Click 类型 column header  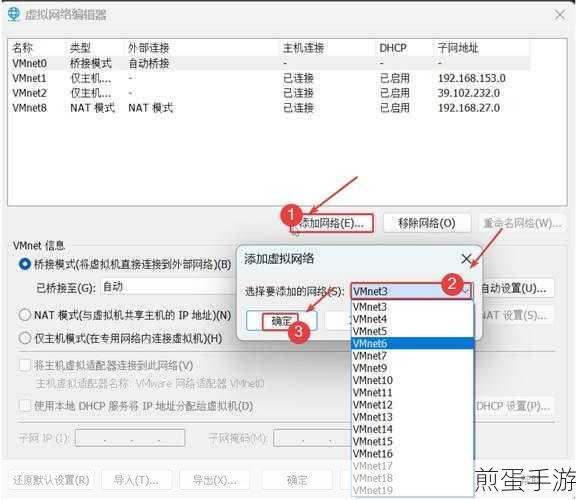click(80, 48)
